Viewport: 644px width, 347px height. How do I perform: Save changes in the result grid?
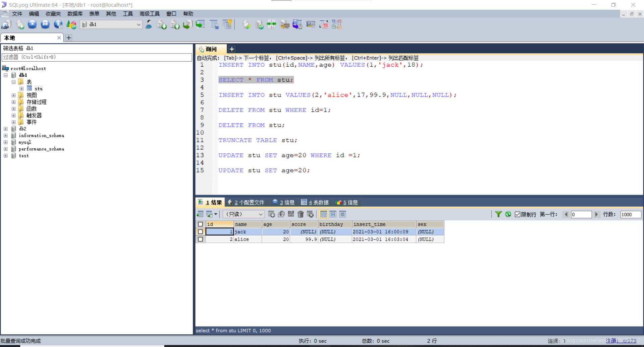[x=291, y=214]
